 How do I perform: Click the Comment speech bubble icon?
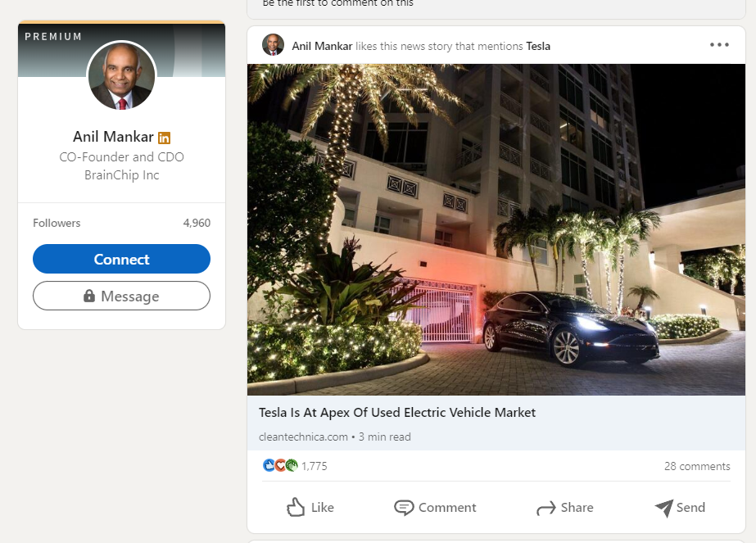404,508
